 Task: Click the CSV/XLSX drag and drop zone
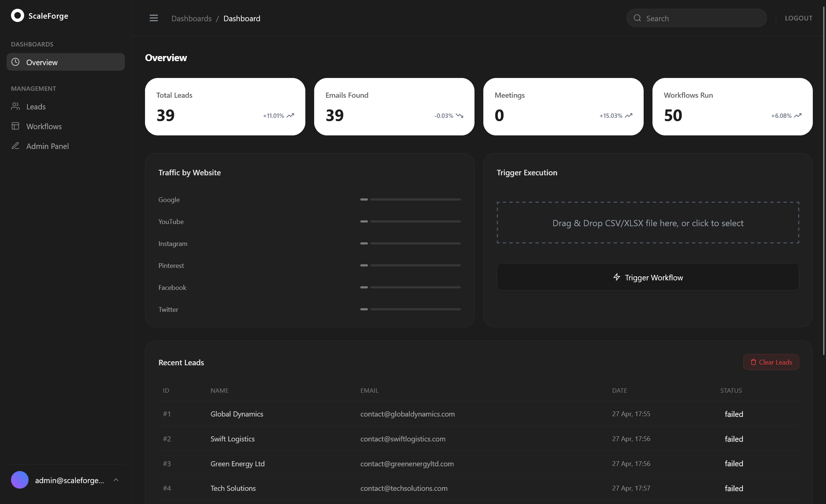coord(648,223)
